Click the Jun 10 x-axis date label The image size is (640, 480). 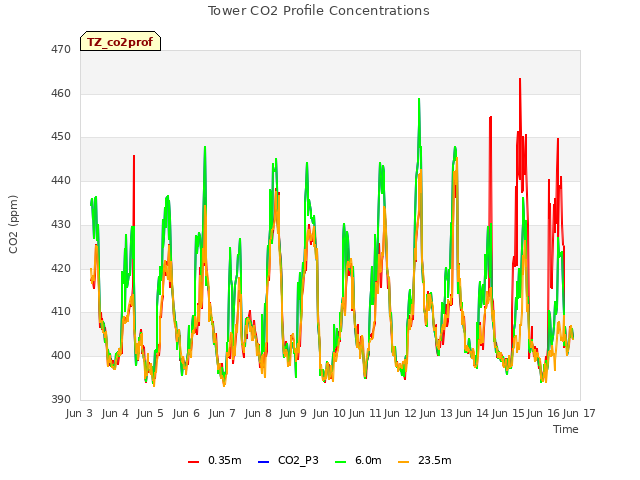(329, 413)
